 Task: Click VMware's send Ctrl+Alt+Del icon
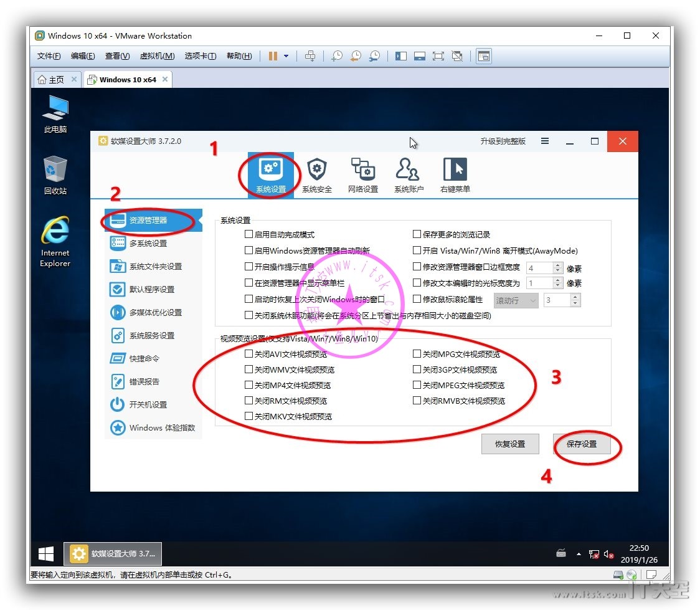pyautogui.click(x=310, y=56)
